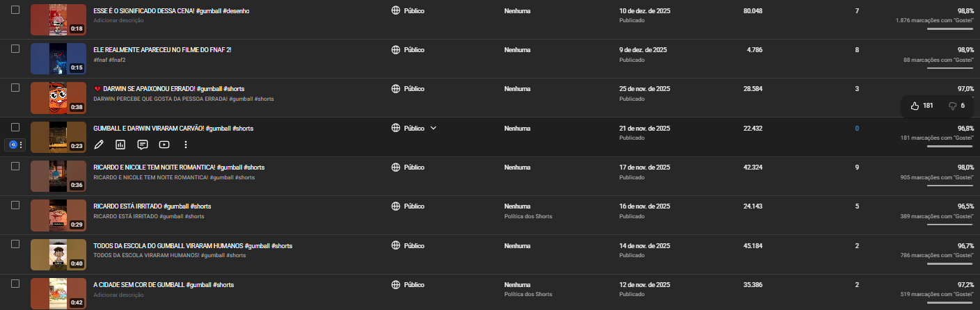Image resolution: width=980 pixels, height=310 pixels.
Task: Click Adicionar descrição under A CIDADE SEM COR
Action: tap(118, 295)
